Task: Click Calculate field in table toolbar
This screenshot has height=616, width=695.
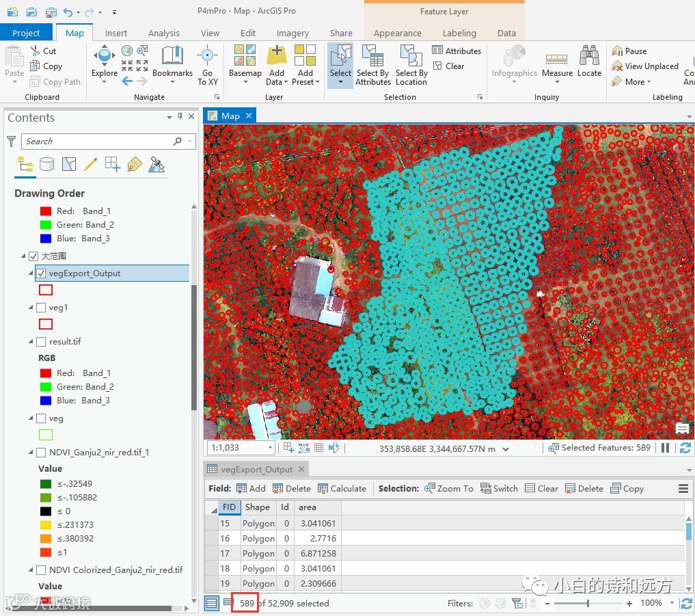Action: [x=342, y=489]
